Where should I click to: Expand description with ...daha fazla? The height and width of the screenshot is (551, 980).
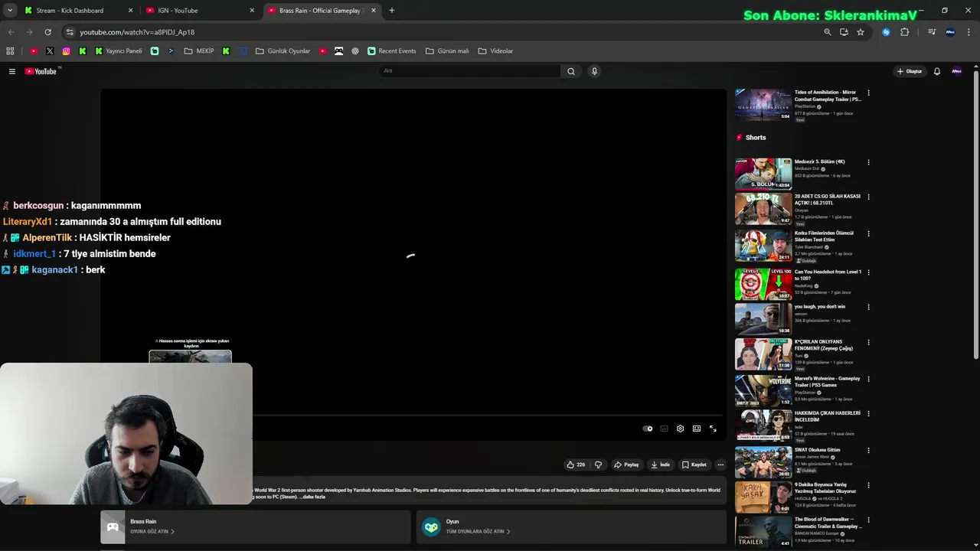point(312,497)
